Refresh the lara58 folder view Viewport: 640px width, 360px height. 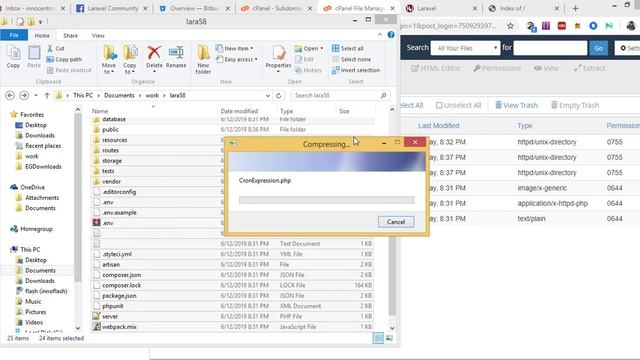tap(278, 96)
